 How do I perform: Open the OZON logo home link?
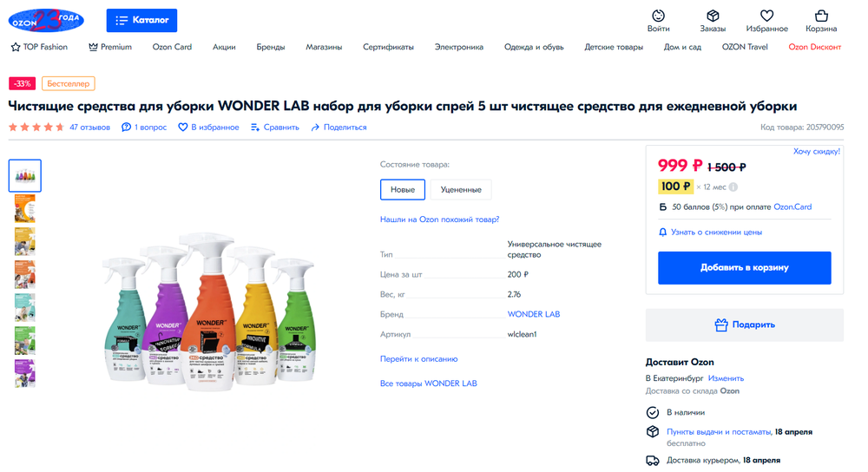(46, 21)
